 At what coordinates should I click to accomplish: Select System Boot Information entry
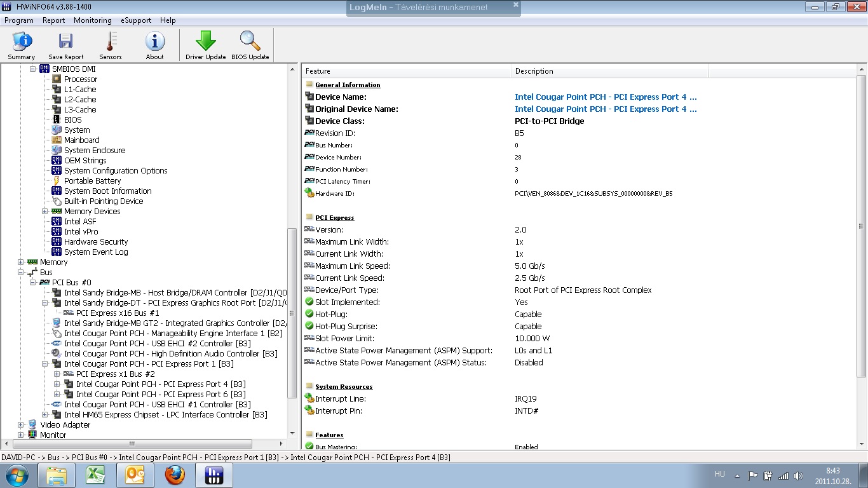(x=108, y=191)
